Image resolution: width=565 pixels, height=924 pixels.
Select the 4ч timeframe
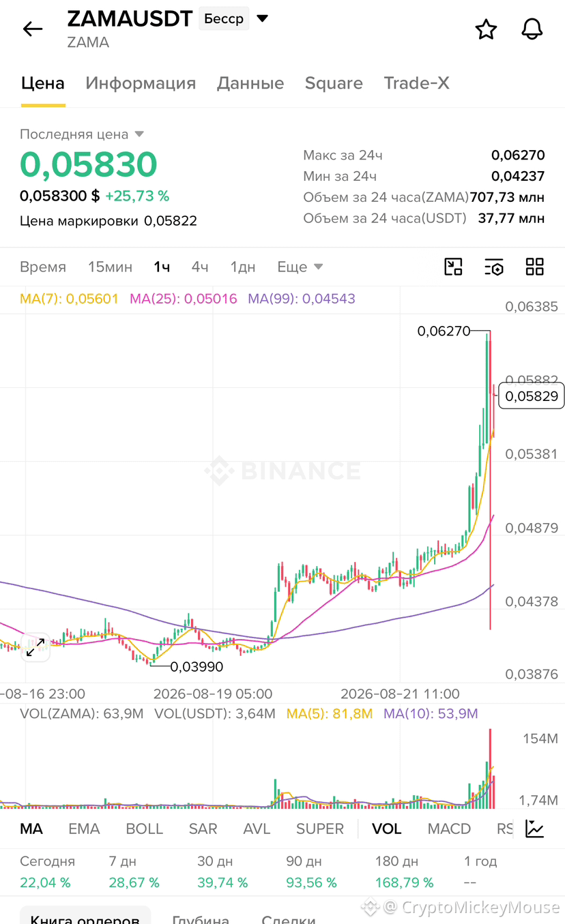(200, 267)
